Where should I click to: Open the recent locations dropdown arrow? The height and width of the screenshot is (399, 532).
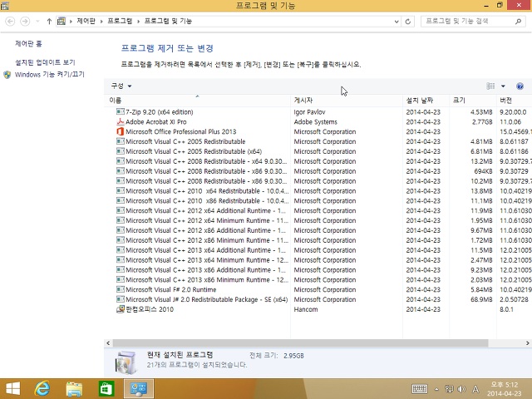coord(37,22)
